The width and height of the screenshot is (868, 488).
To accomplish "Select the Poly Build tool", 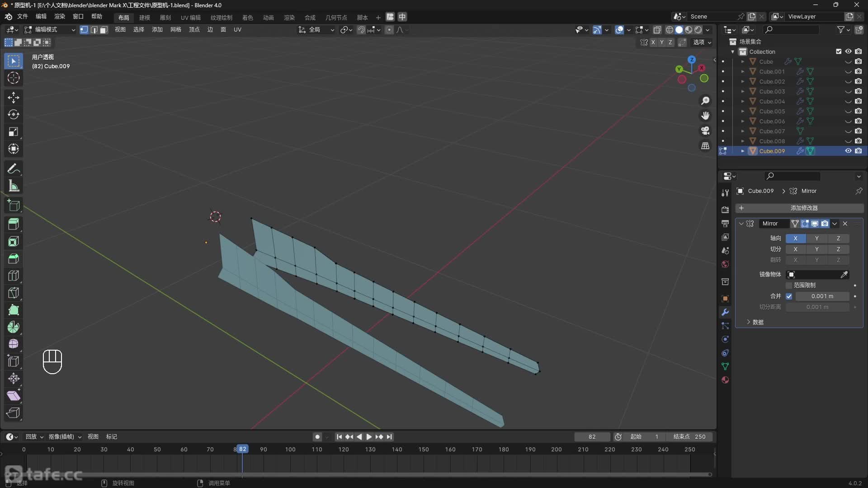I will (x=14, y=310).
